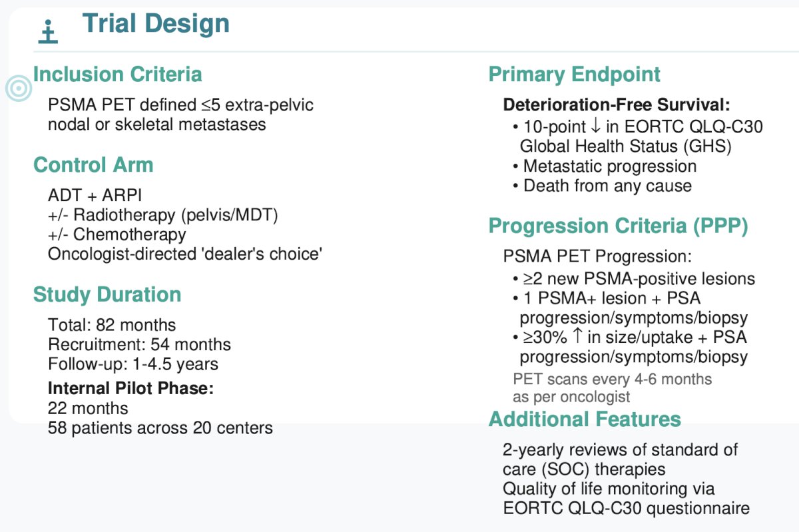Click the Deterioration-Free Survival bold label
This screenshot has width=799, height=532.
point(617,105)
